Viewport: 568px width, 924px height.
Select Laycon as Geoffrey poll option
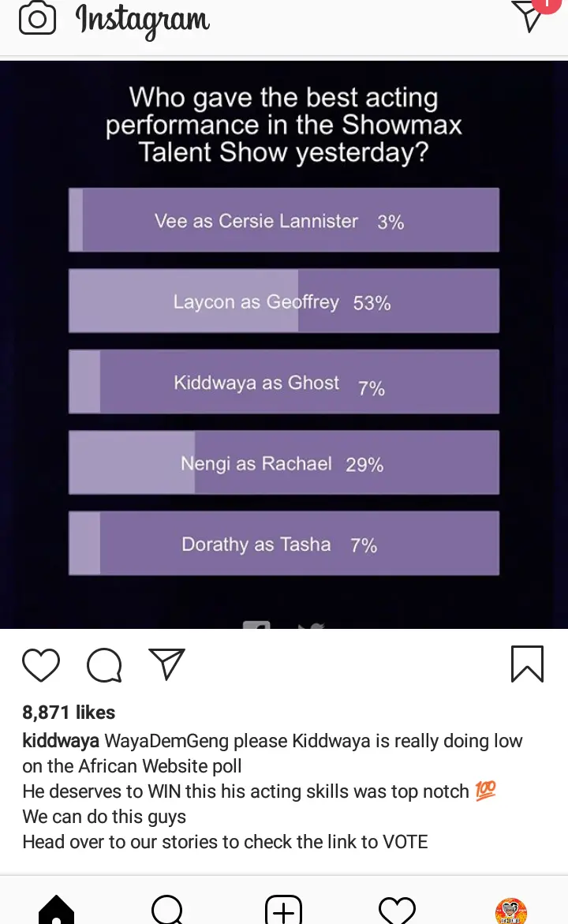284,301
